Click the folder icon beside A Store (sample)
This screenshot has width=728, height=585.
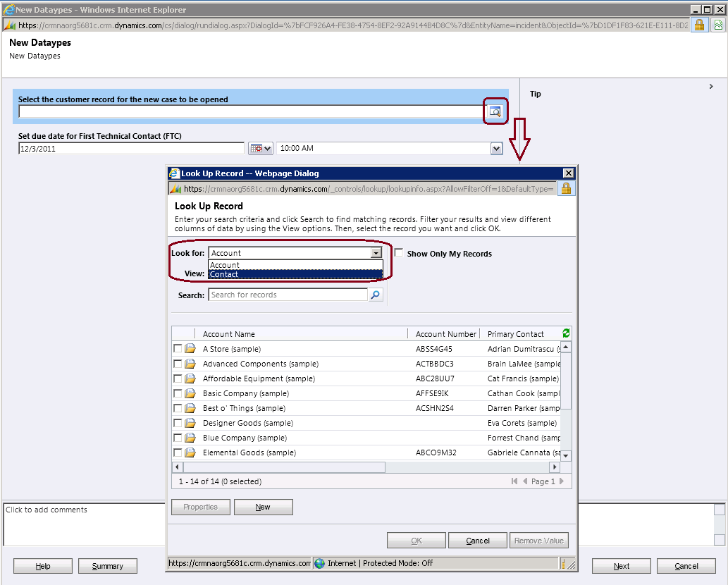point(190,349)
